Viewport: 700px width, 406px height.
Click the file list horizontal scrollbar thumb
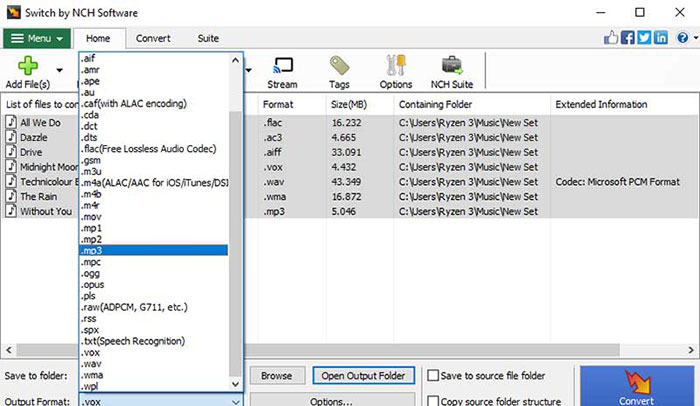[317, 350]
